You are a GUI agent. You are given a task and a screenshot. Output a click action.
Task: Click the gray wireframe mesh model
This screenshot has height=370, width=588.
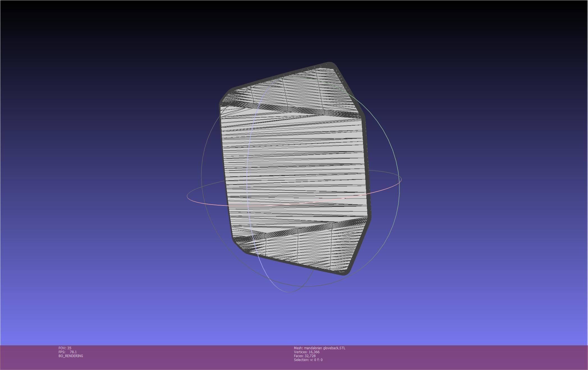[x=295, y=168]
